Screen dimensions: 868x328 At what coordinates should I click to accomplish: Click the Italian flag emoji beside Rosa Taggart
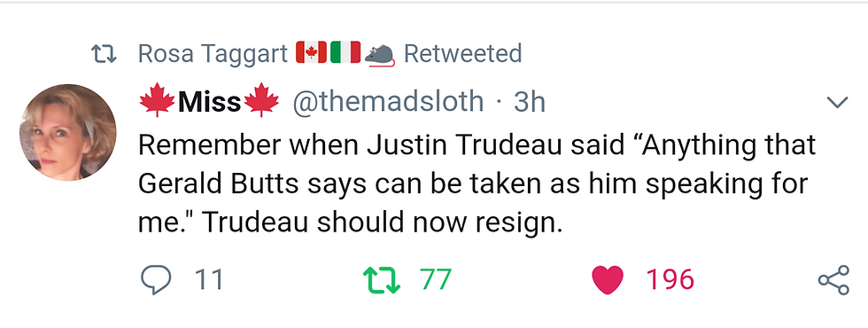[345, 52]
